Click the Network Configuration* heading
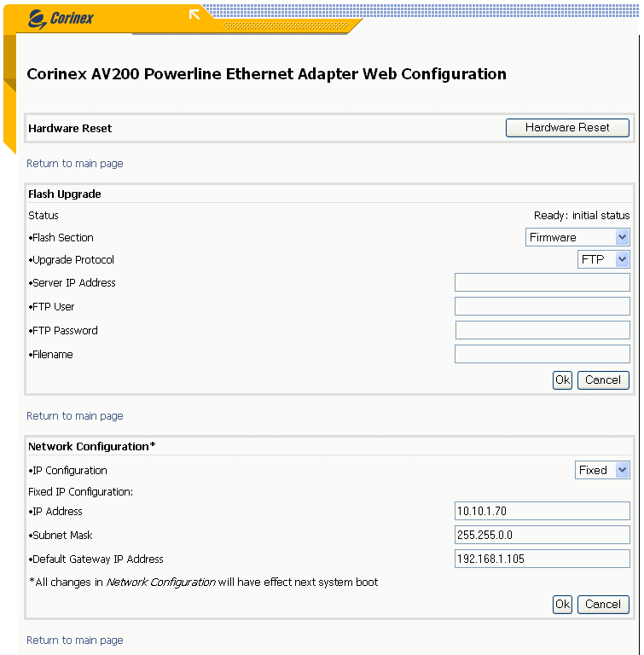This screenshot has height=655, width=644. click(x=91, y=447)
